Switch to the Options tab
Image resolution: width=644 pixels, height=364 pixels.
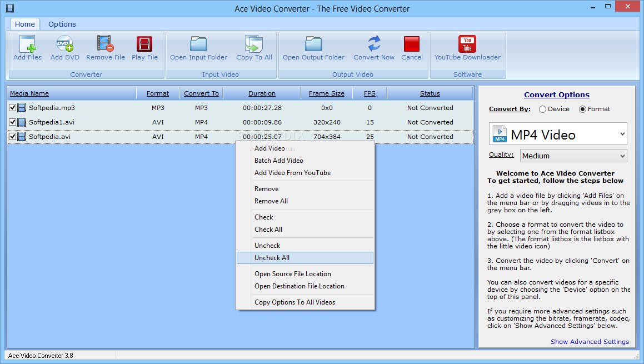click(x=62, y=24)
